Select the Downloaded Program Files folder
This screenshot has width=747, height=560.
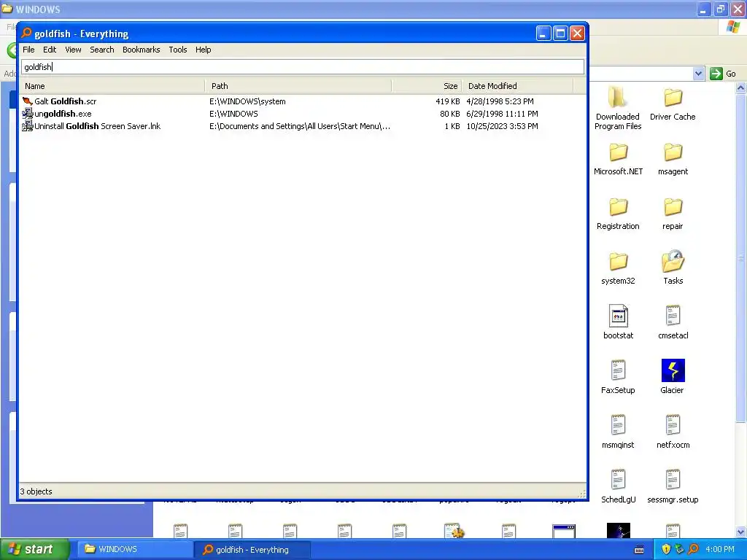pos(618,108)
